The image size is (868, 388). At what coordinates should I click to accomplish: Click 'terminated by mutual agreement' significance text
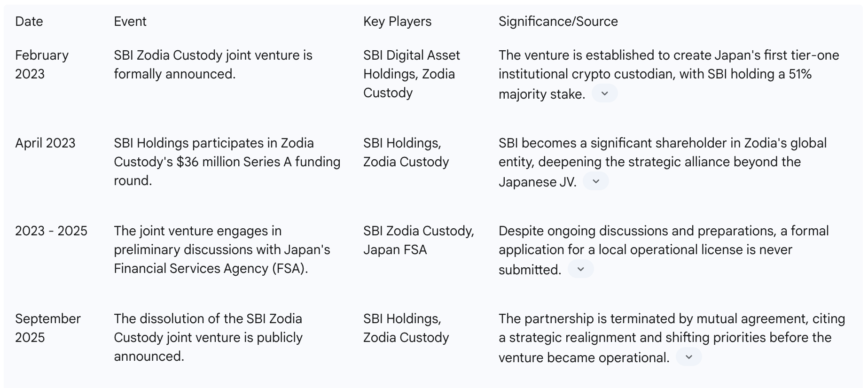672,318
